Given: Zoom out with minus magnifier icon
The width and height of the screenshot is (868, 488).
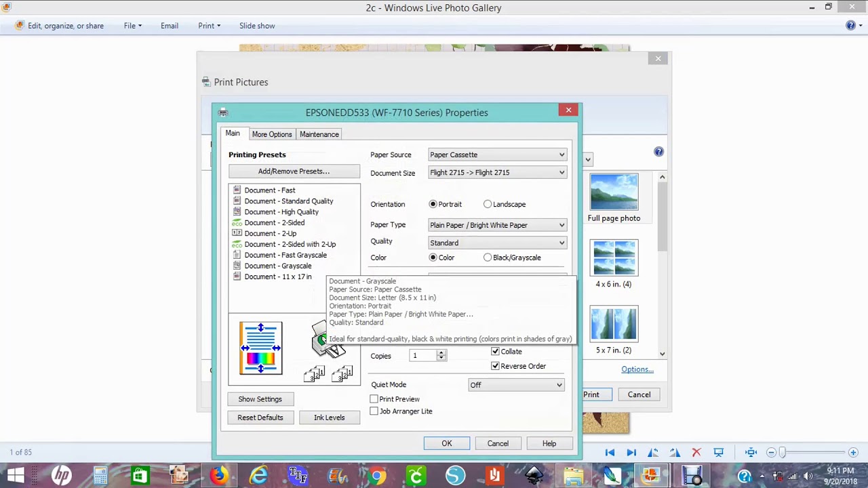Looking at the screenshot, I should (771, 452).
